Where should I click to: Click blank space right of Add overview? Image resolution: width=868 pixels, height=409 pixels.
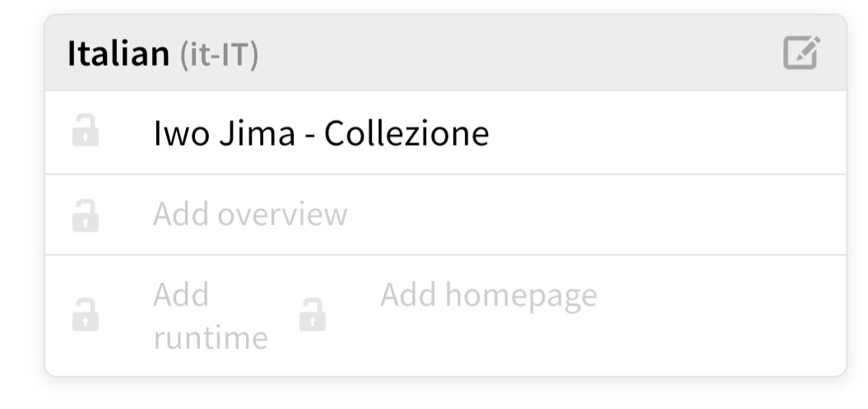pyautogui.click(x=592, y=215)
